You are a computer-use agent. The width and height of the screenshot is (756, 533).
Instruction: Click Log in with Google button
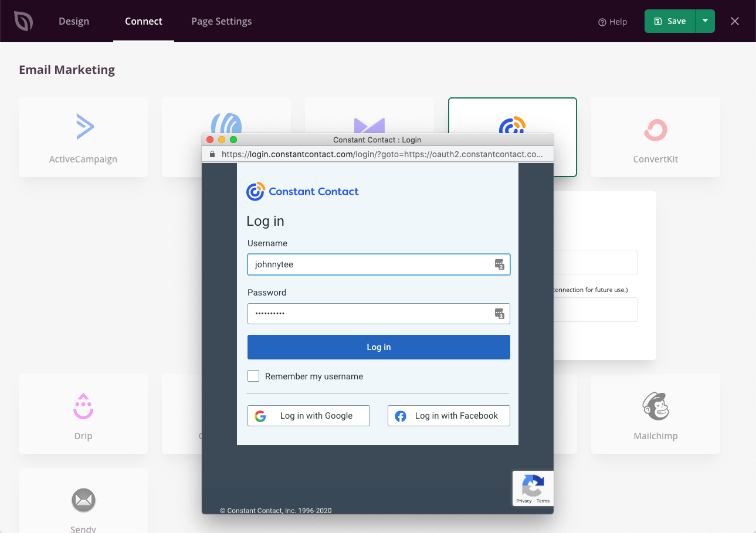pyautogui.click(x=308, y=416)
